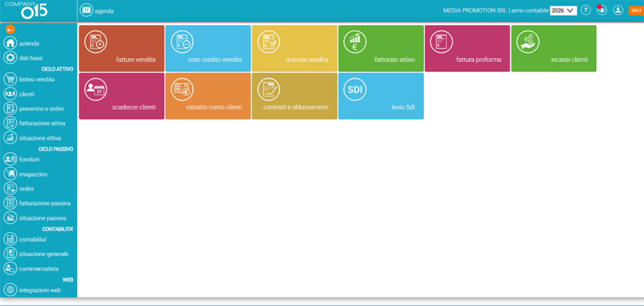The height and width of the screenshot is (306, 644).
Task: Open the user profile icon
Action: click(618, 11)
